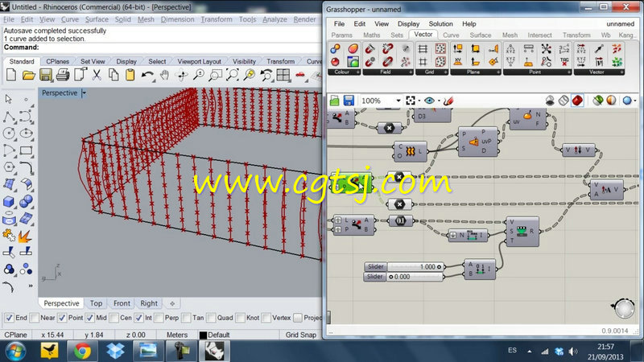Click the Grasshopper slider showing 0.000
Screen dimensions: 644x362
click(404, 277)
